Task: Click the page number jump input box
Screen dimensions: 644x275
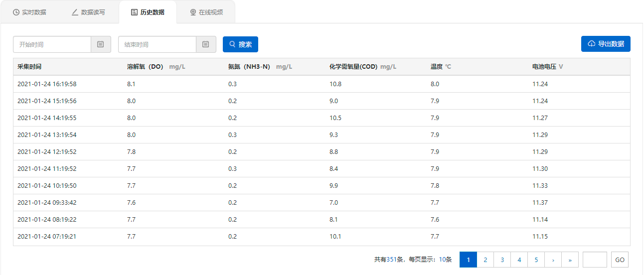Action: click(595, 260)
